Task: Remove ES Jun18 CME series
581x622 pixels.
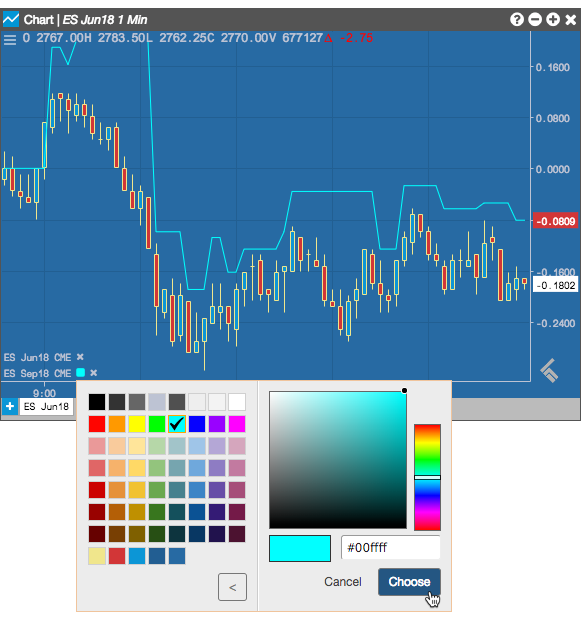Action: click(80, 357)
